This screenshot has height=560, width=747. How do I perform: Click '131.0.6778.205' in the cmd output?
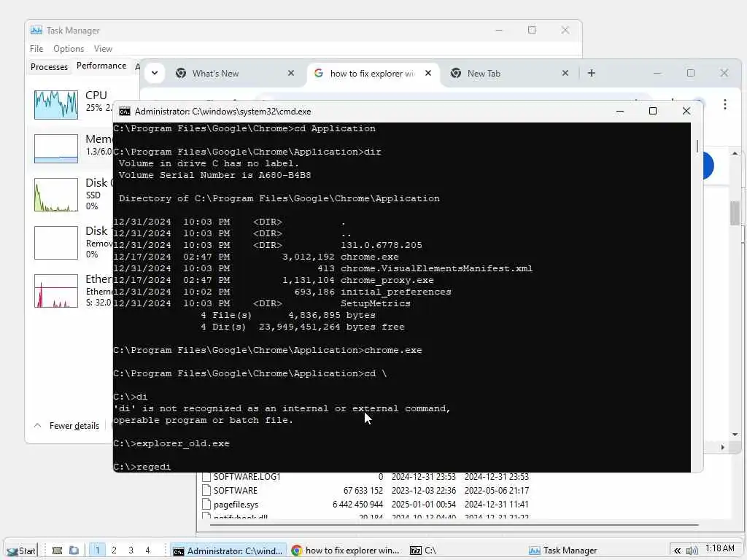[x=381, y=245]
